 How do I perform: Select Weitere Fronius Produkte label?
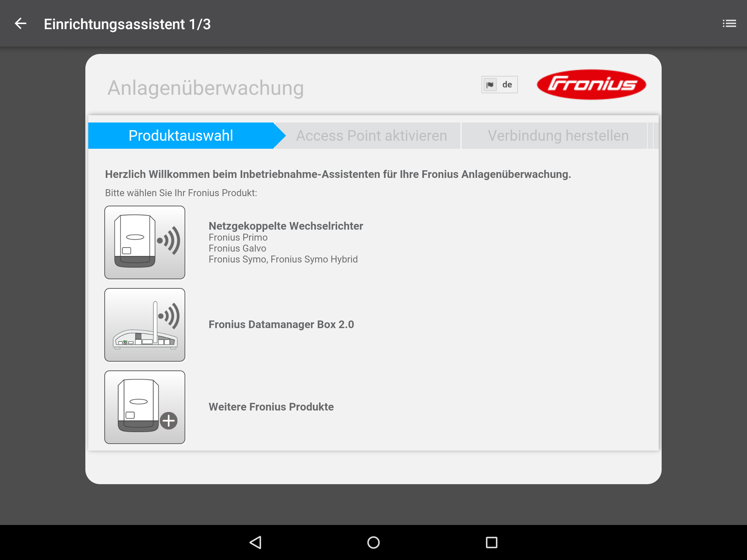(x=271, y=407)
